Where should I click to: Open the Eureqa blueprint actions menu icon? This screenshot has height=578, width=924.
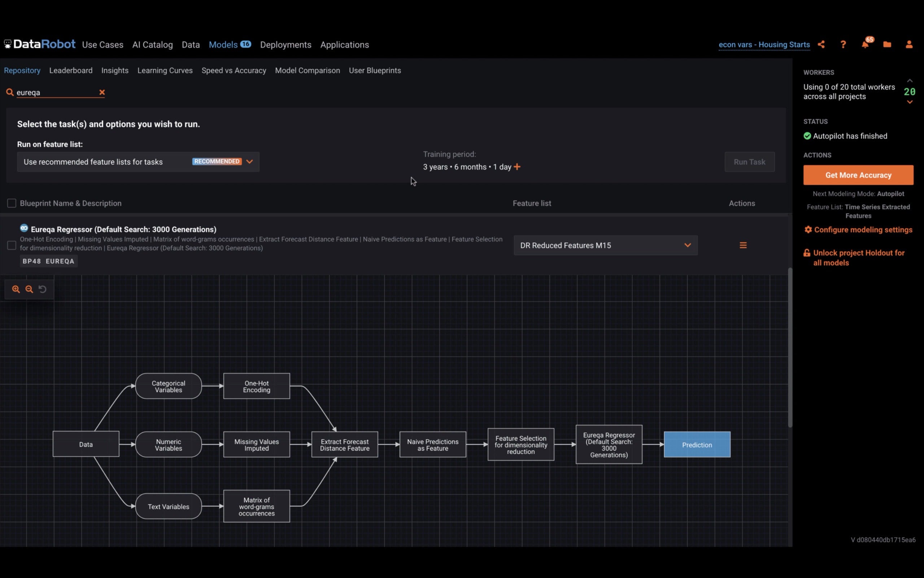pos(743,245)
